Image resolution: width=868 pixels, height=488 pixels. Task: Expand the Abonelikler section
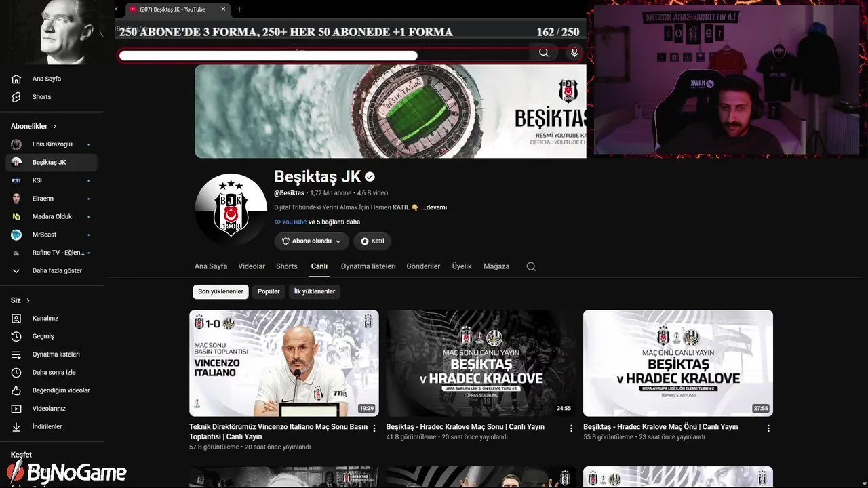tap(34, 126)
